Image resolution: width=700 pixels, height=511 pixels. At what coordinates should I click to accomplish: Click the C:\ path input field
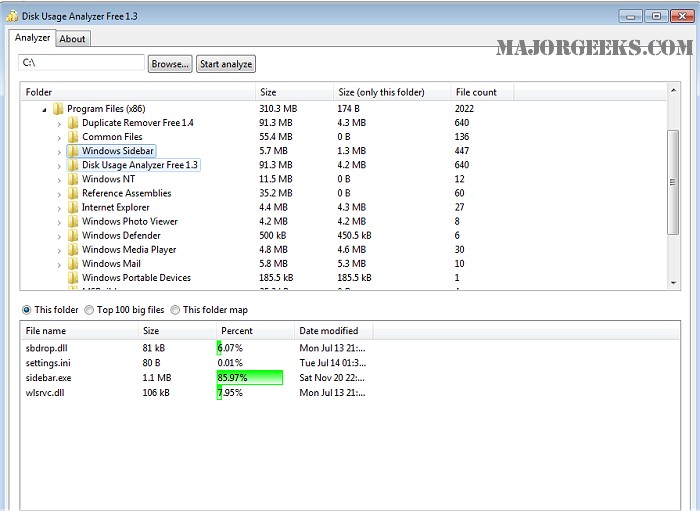[x=81, y=62]
